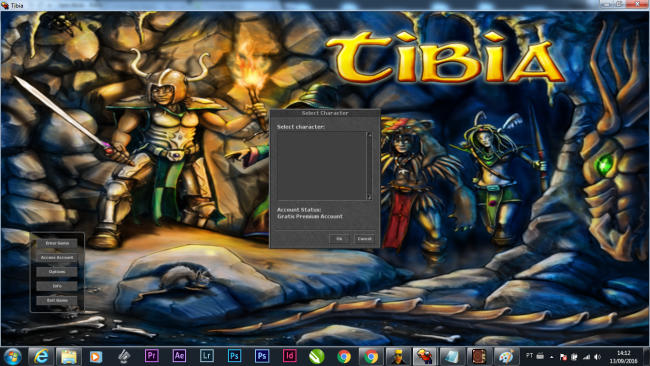Click the taskbar clock showing 14:12
The width and height of the screenshot is (650, 366).
coord(623,357)
